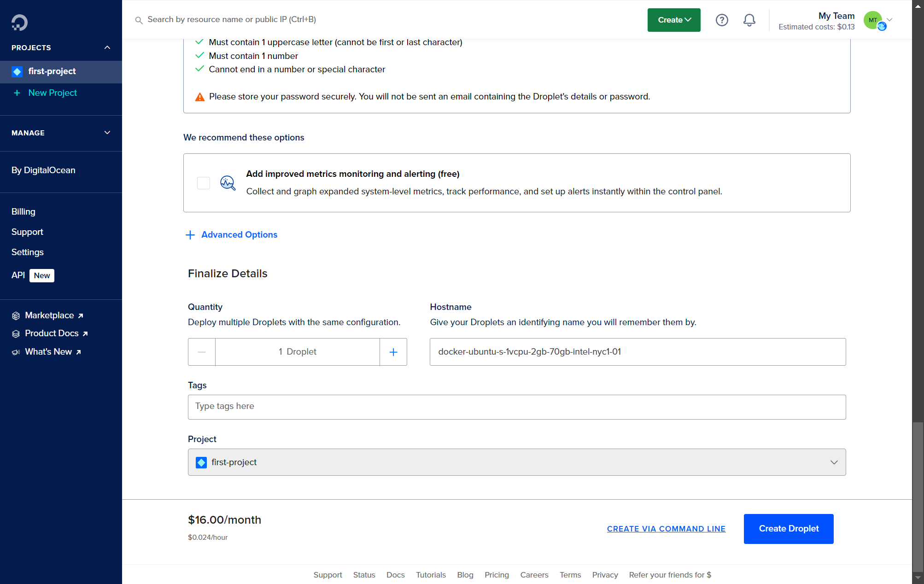Screen dimensions: 924x584
Task: Open the help question mark icon
Action: [x=722, y=20]
